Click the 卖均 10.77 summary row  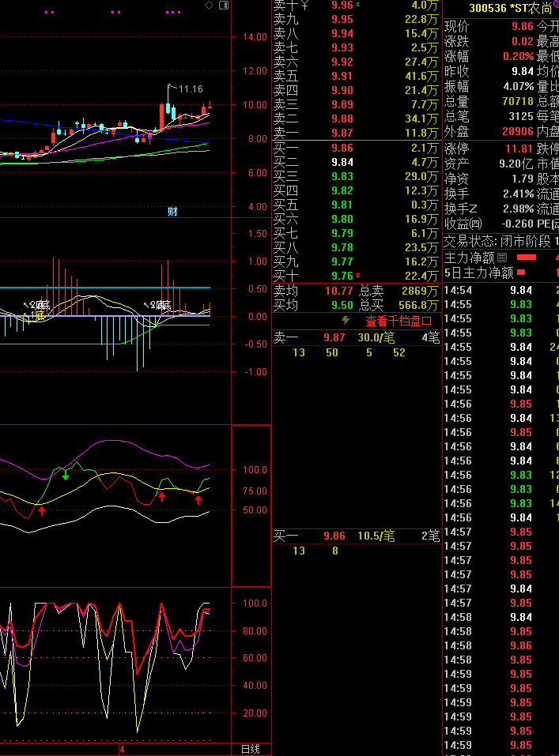click(x=356, y=291)
